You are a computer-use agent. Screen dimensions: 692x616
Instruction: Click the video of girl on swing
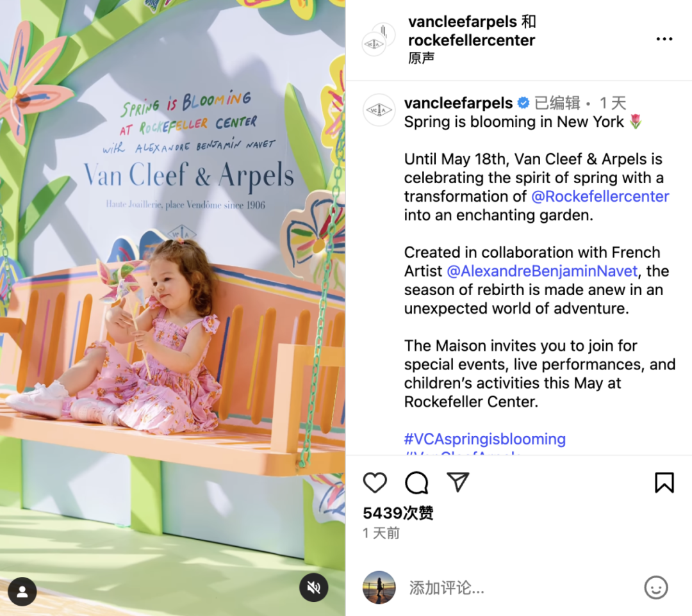(x=172, y=308)
